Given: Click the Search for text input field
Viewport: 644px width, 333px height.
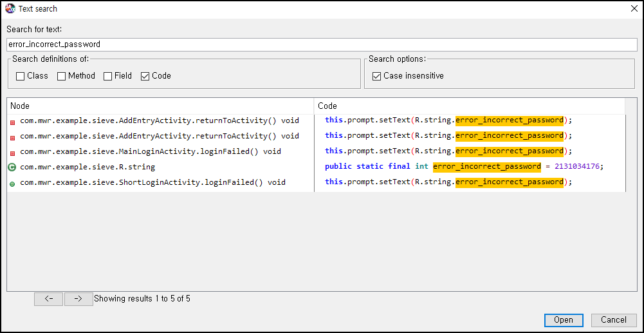Looking at the screenshot, I should click(322, 44).
